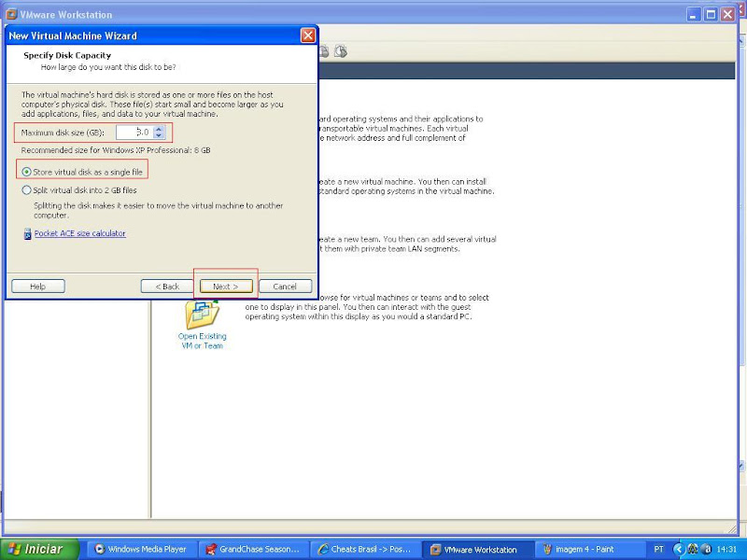Switch to Windows Media Player in taskbar
Screen dimensions: 747x560
tap(143, 549)
